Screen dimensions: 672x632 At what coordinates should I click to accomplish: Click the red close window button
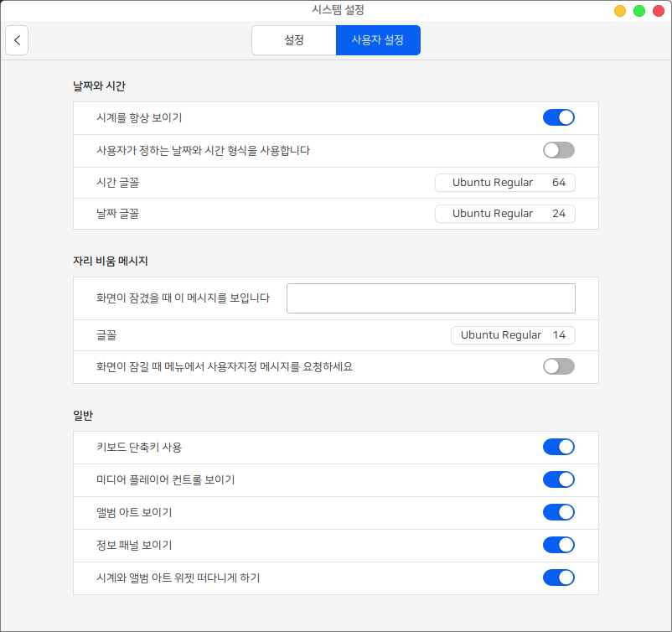click(659, 11)
